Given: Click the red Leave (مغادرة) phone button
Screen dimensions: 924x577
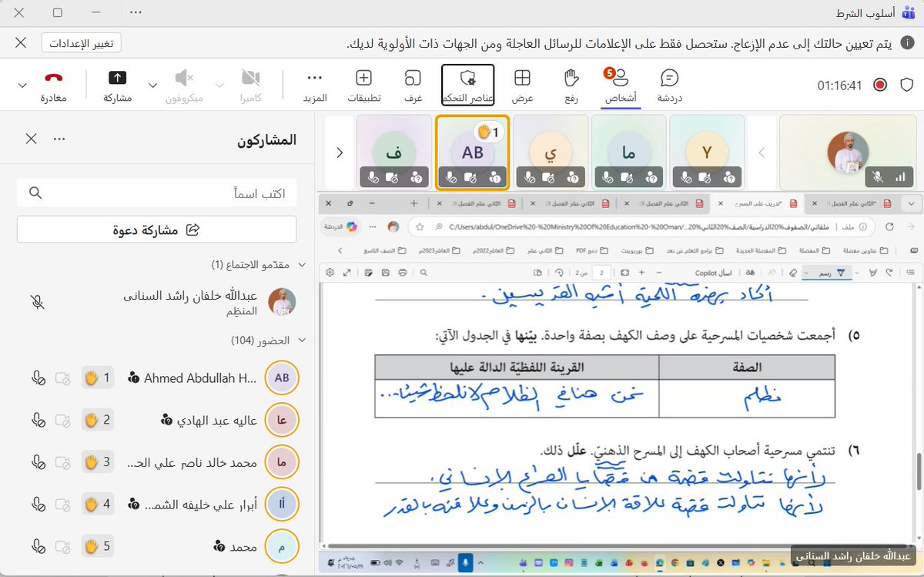Looking at the screenshot, I should [53, 86].
